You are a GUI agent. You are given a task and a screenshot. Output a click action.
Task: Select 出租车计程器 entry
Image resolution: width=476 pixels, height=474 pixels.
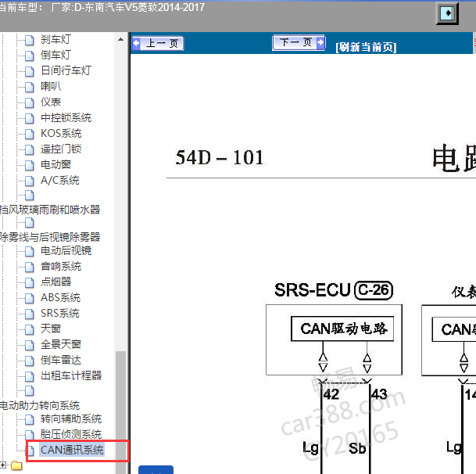71,375
